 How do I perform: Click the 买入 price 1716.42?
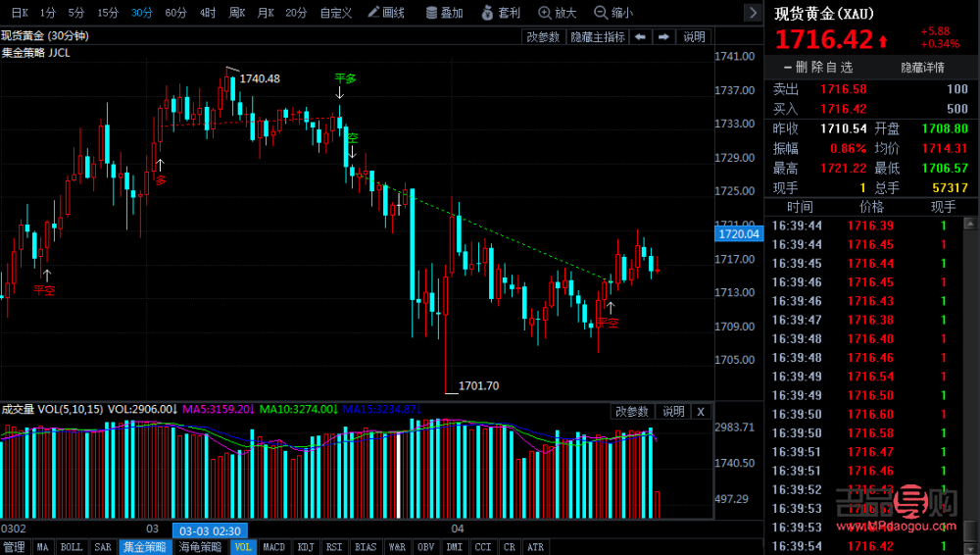tap(843, 109)
